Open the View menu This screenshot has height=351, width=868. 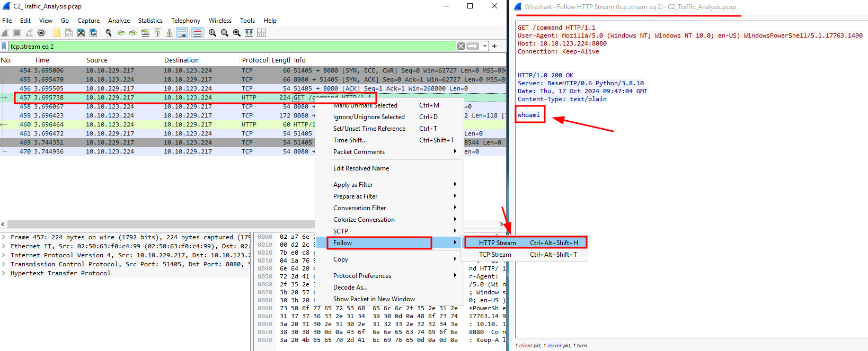[46, 20]
